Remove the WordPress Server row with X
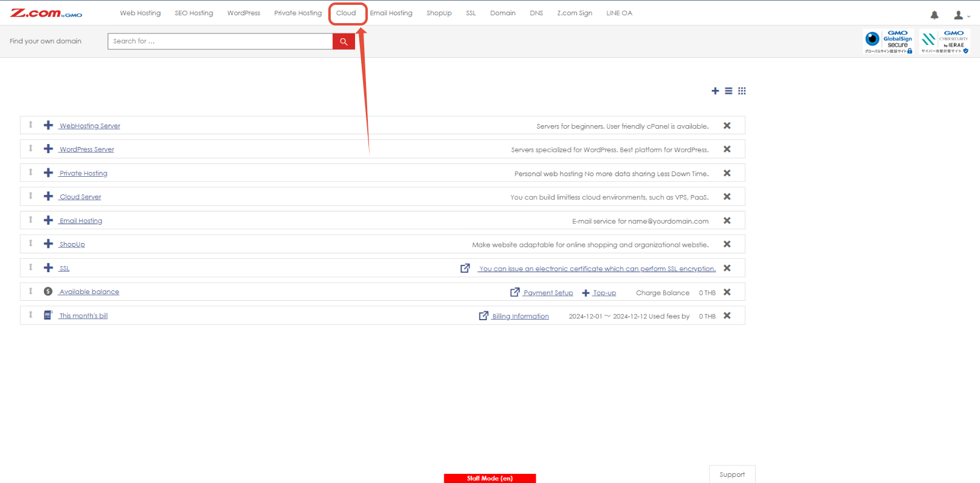Screen dimensions: 980x483 tap(727, 149)
